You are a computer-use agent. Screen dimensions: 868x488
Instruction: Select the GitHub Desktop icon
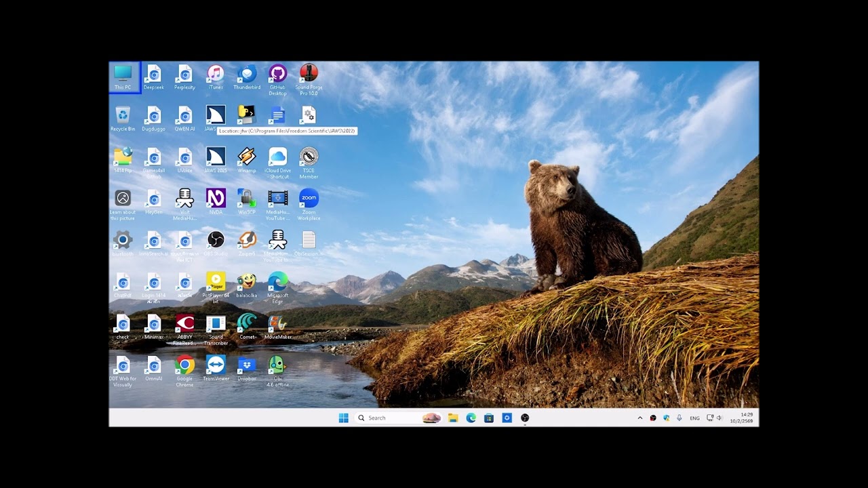pyautogui.click(x=277, y=80)
